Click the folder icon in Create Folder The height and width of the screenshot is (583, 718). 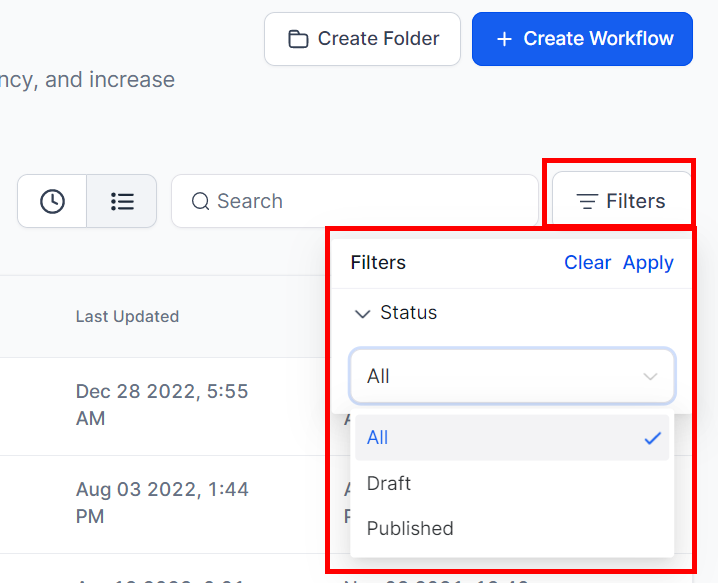[297, 39]
